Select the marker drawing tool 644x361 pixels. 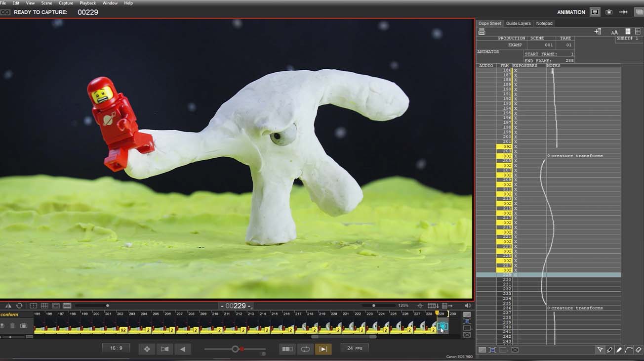click(x=609, y=350)
